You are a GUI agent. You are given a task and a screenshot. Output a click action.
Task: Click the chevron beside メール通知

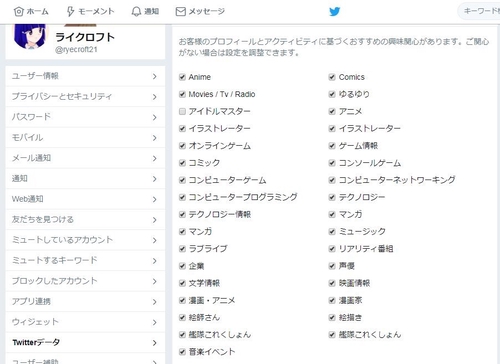(154, 158)
